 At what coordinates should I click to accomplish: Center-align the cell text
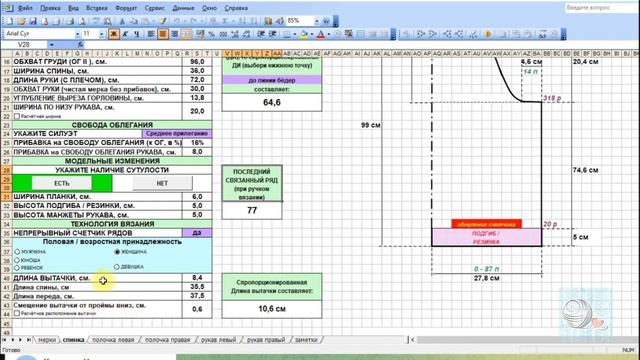click(x=162, y=34)
